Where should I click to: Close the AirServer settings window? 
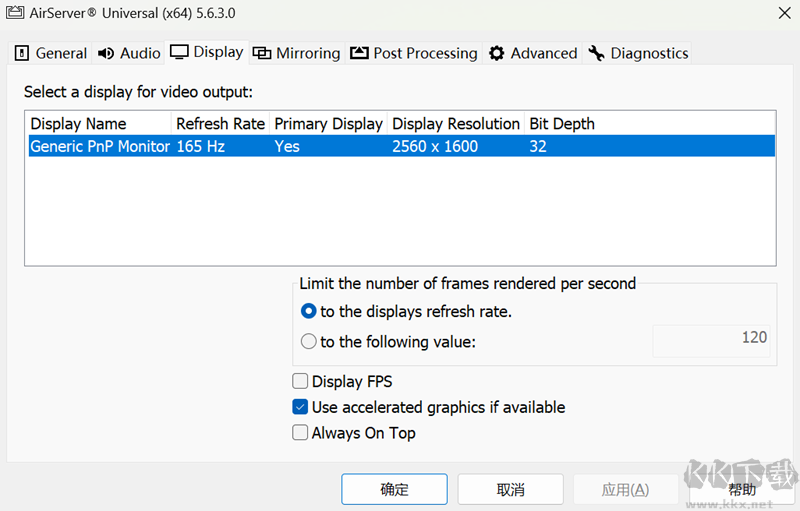(781, 13)
